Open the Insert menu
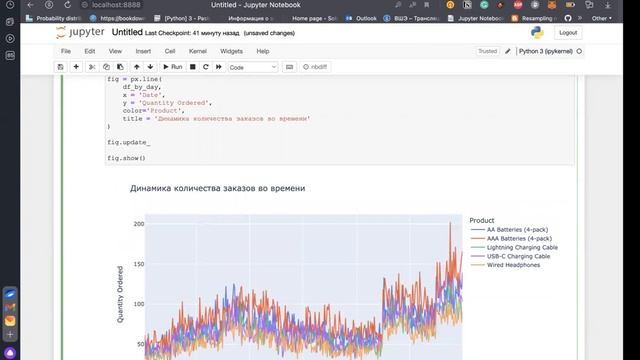Viewport: 640px width, 360px height. [x=143, y=51]
